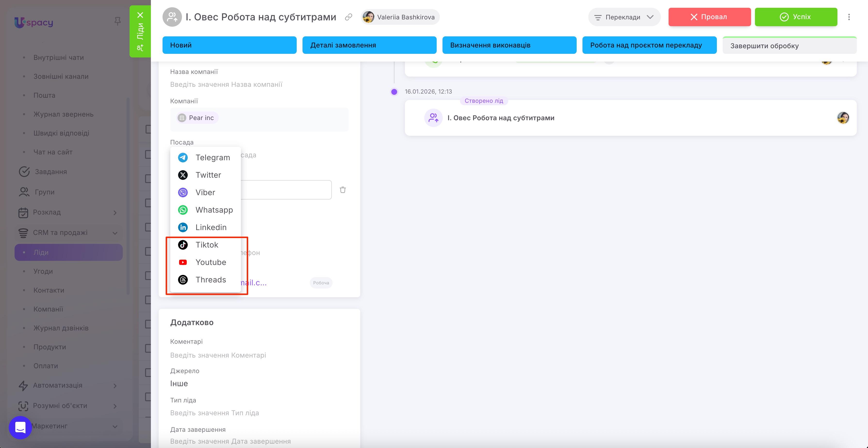
Task: Mark the lead as Успіх
Action: [x=796, y=17]
